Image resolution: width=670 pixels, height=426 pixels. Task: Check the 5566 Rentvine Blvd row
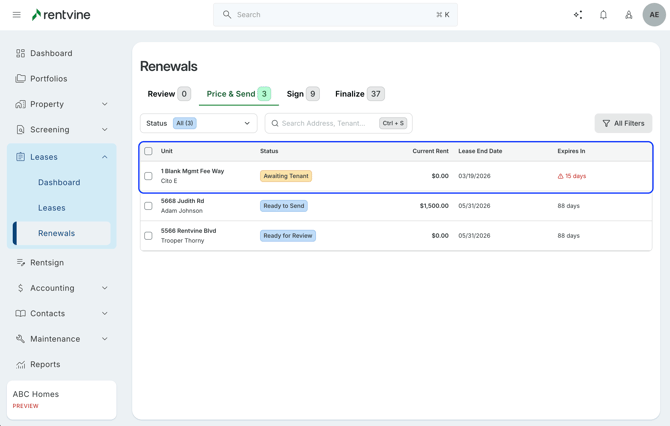(149, 236)
